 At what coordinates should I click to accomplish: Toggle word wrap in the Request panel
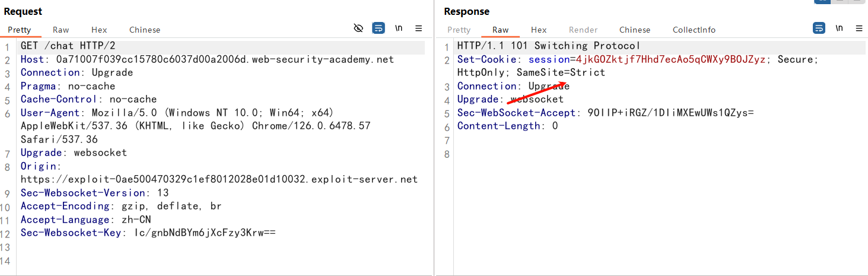coord(378,28)
